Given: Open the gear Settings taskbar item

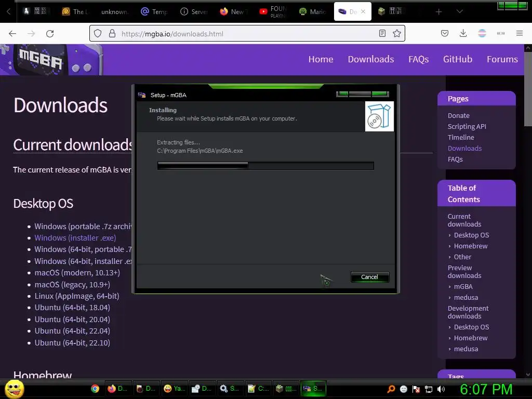Looking at the screenshot, I should 229,389.
